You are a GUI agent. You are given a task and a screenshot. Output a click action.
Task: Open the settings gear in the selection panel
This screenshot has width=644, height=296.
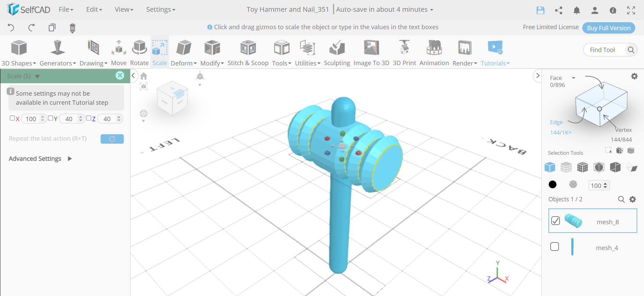tap(634, 76)
